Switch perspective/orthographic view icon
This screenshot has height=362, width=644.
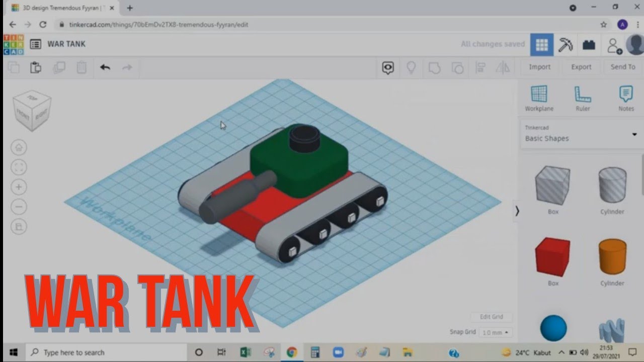pos(19,227)
